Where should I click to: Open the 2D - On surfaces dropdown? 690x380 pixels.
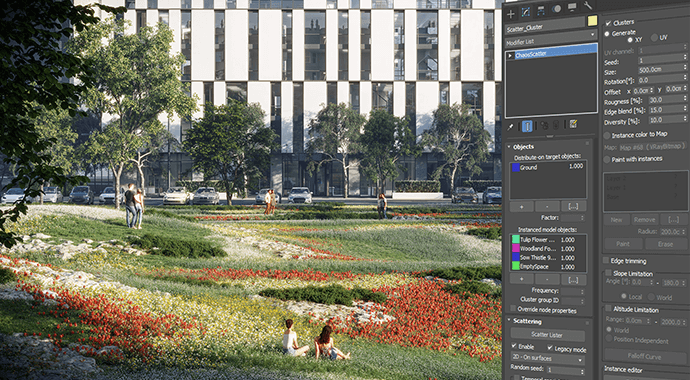click(x=547, y=359)
